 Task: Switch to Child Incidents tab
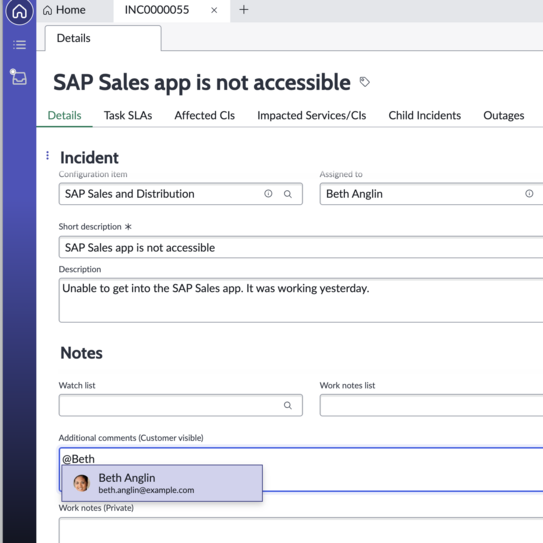425,115
